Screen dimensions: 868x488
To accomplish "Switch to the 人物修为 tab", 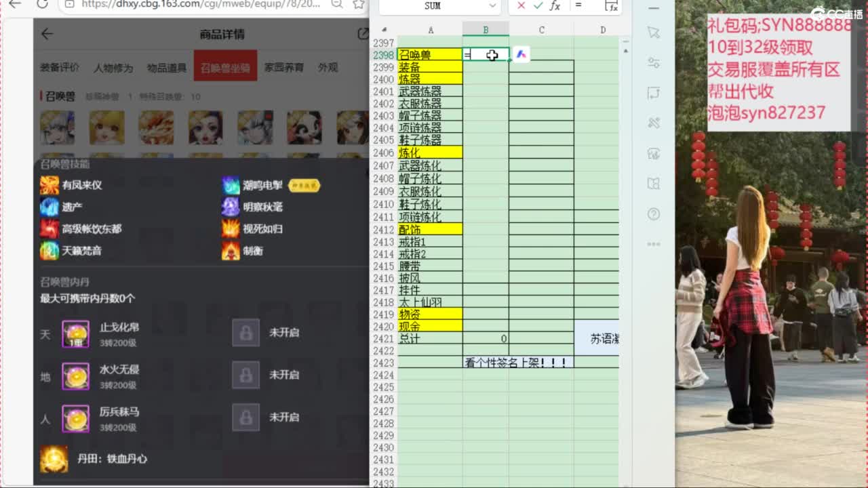I will (x=113, y=67).
